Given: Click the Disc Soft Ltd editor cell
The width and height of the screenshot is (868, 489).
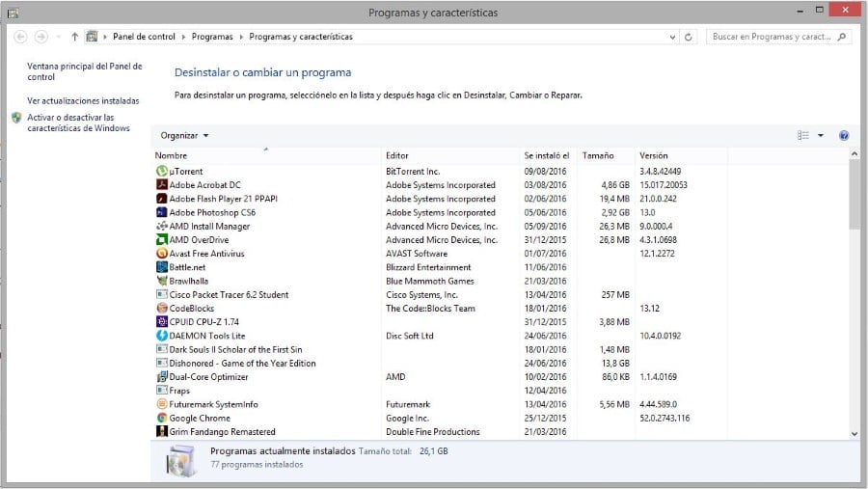Looking at the screenshot, I should (x=410, y=336).
